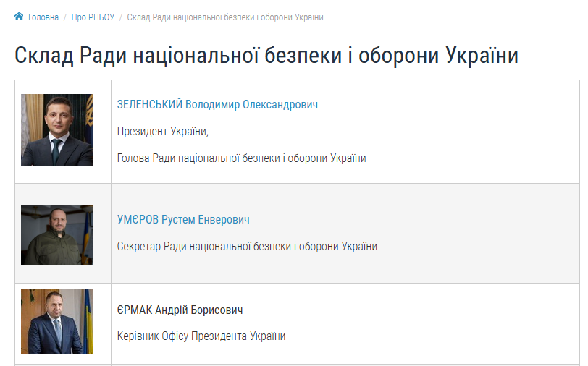
Task: Click the Секретар Ради національної безпеки line
Action: tap(247, 247)
